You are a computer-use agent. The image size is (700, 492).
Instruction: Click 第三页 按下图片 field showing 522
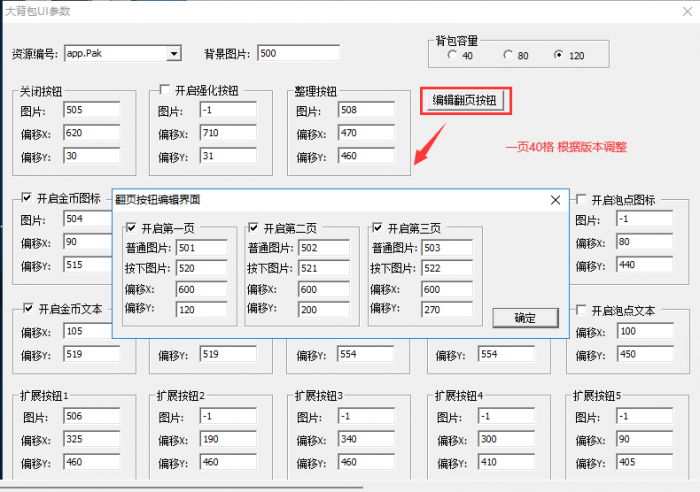point(448,268)
